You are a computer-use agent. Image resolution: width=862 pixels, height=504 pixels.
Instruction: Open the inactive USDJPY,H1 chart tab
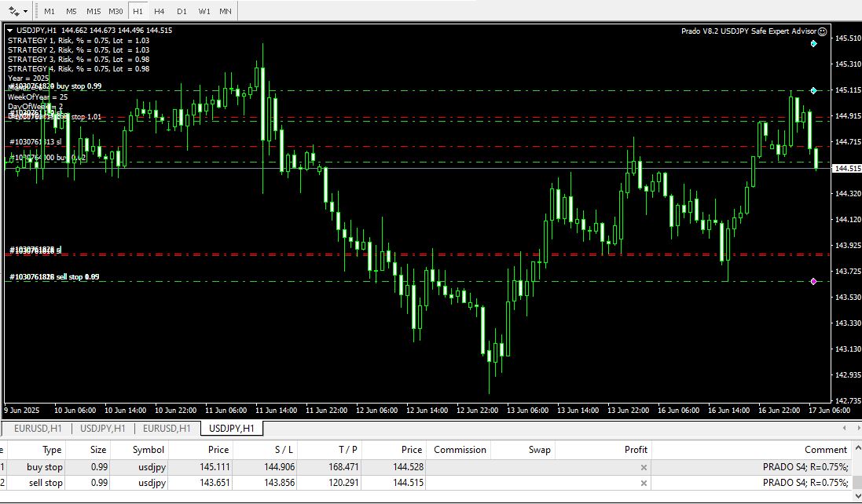pyautogui.click(x=103, y=428)
